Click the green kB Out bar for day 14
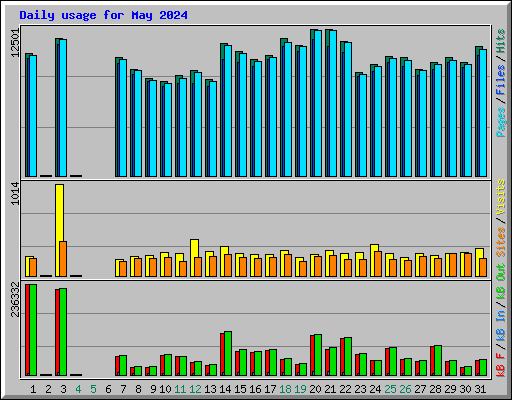This screenshot has height=400, width=512. click(x=228, y=354)
